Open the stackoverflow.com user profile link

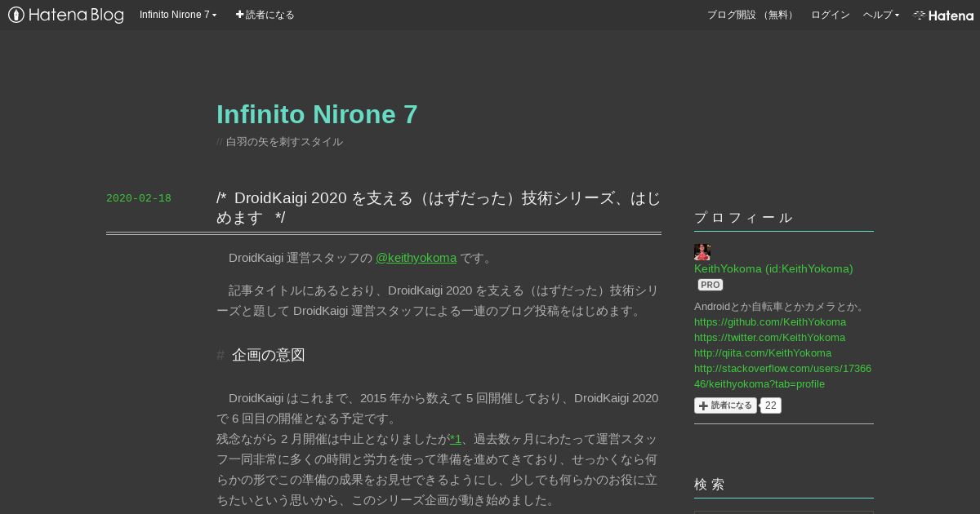[782, 376]
